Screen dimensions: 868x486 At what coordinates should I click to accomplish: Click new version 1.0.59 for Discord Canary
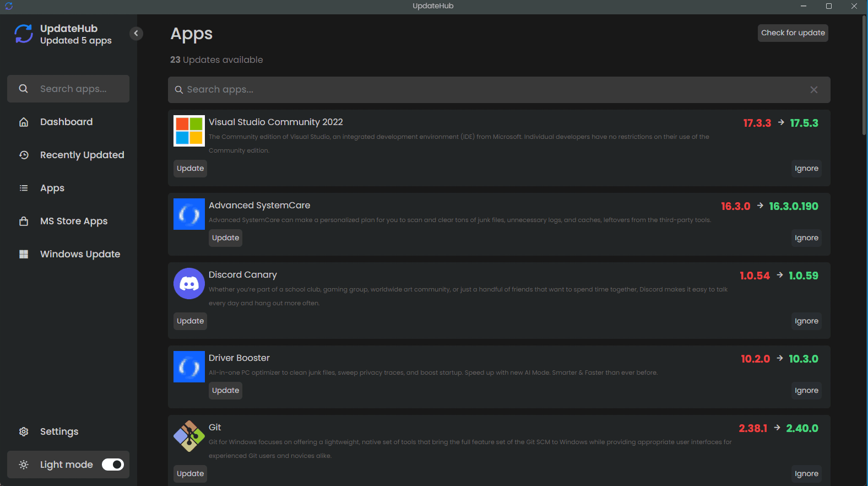(x=804, y=276)
